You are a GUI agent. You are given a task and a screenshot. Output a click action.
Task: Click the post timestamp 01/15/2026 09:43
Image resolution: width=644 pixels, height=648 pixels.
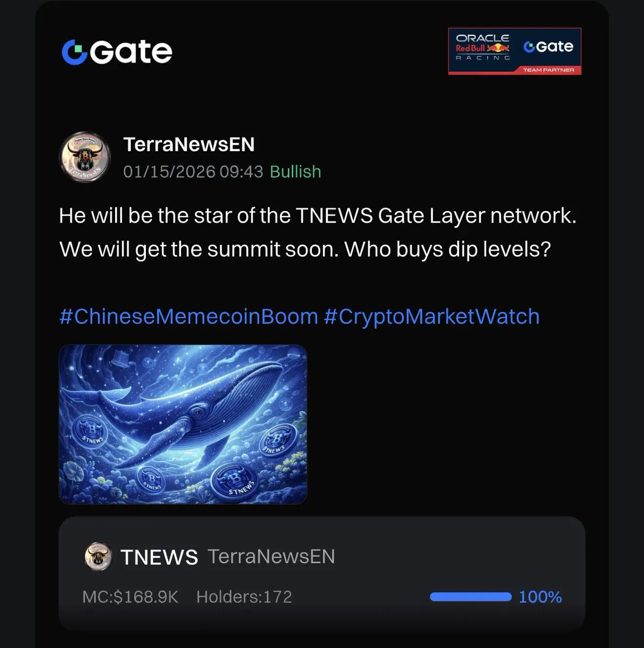click(193, 172)
